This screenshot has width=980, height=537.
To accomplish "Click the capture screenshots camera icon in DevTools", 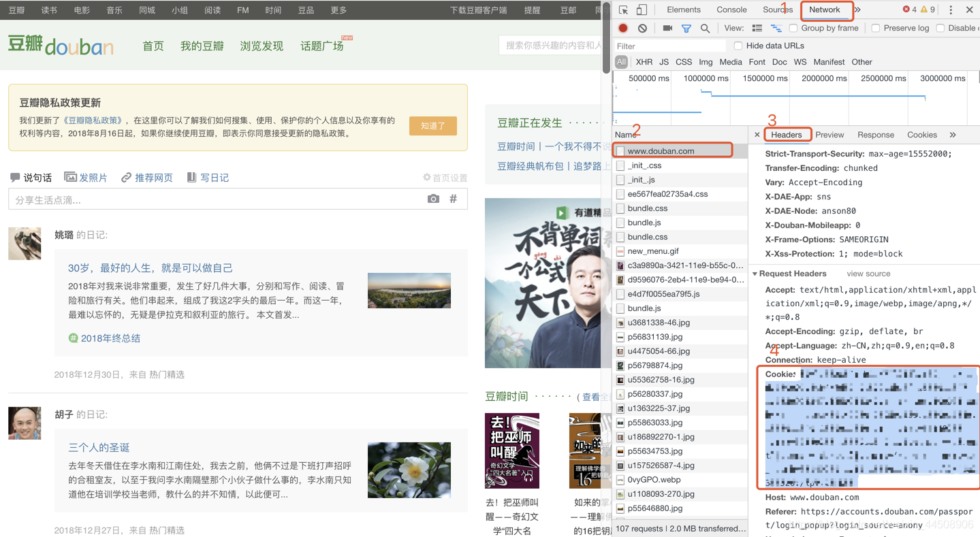I will [x=667, y=29].
